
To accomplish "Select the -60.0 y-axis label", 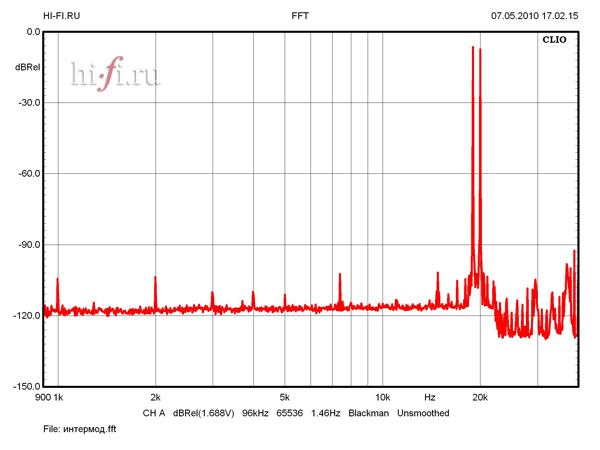I will point(27,173).
